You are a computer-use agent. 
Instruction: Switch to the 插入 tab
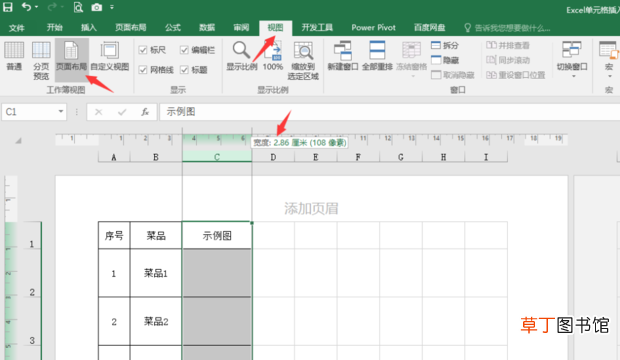point(89,28)
